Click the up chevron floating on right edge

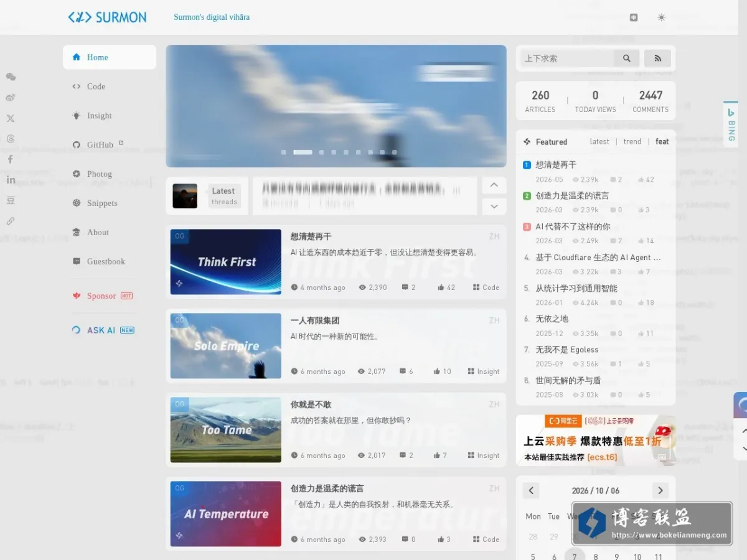(x=744, y=431)
